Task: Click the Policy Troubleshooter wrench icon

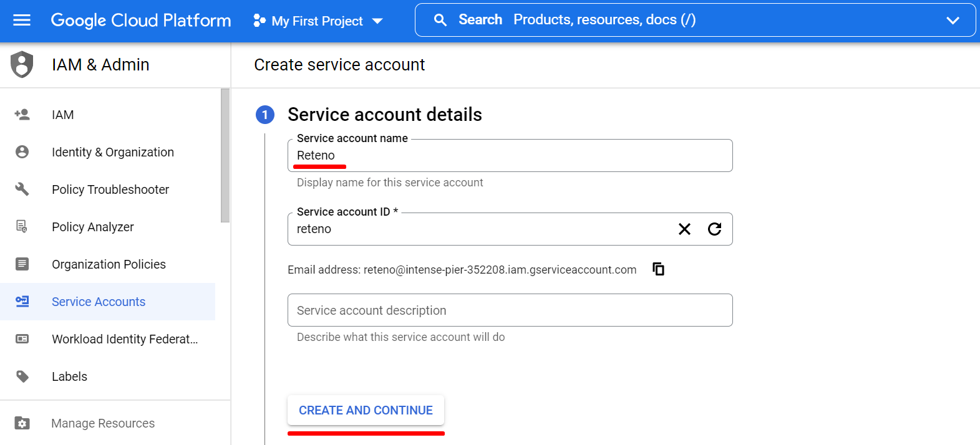Action: (22, 189)
